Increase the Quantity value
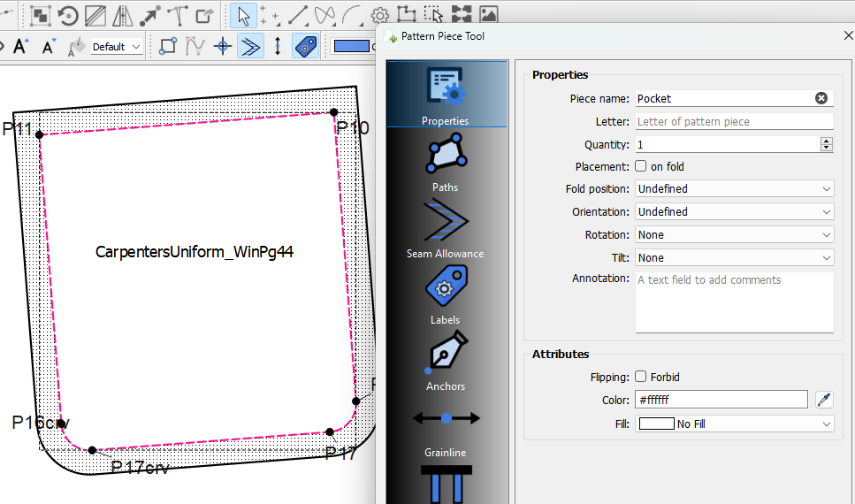Image resolution: width=855 pixels, height=504 pixels. [827, 141]
